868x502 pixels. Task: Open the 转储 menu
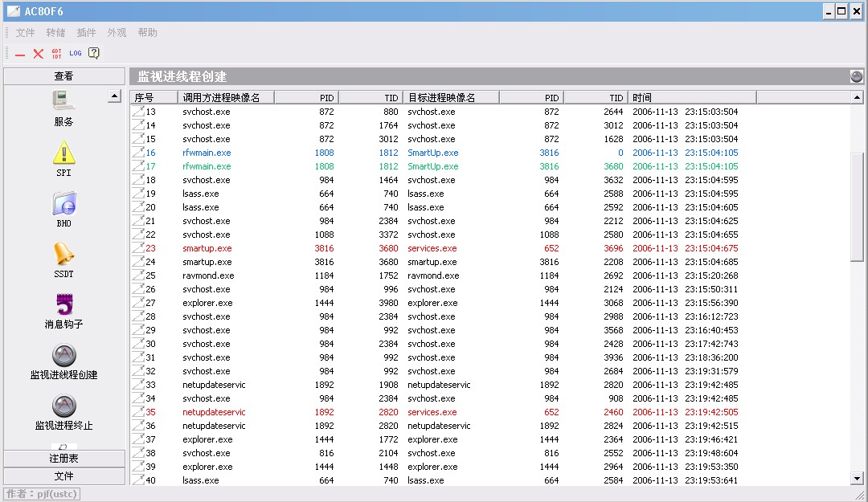[x=55, y=33]
